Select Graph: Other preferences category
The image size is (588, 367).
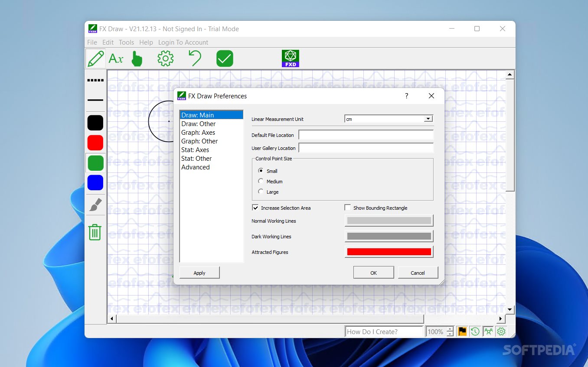(x=212, y=141)
